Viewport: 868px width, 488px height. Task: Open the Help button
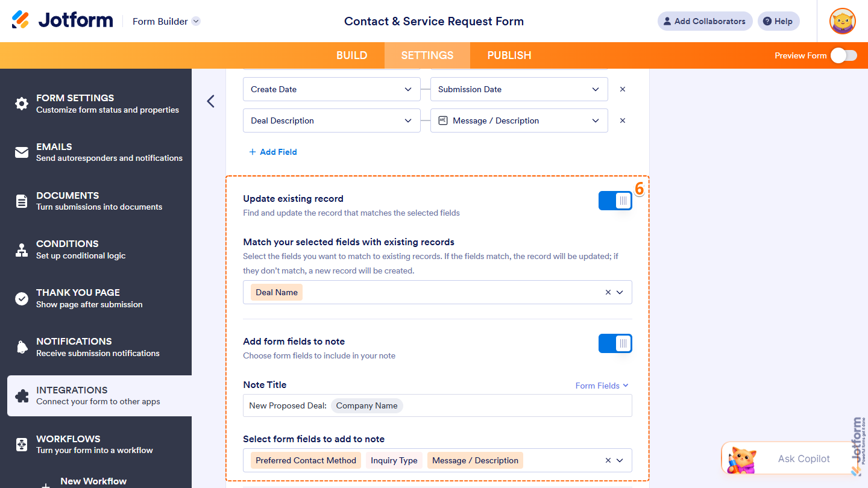point(778,21)
